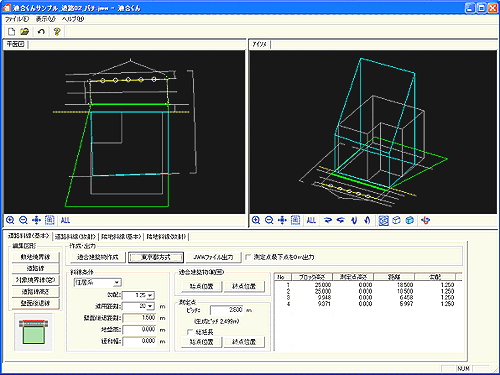Image resolution: width=500 pixels, height=375 pixels.
Task: Click the ピッチ 2.600 input field
Action: coord(227,310)
